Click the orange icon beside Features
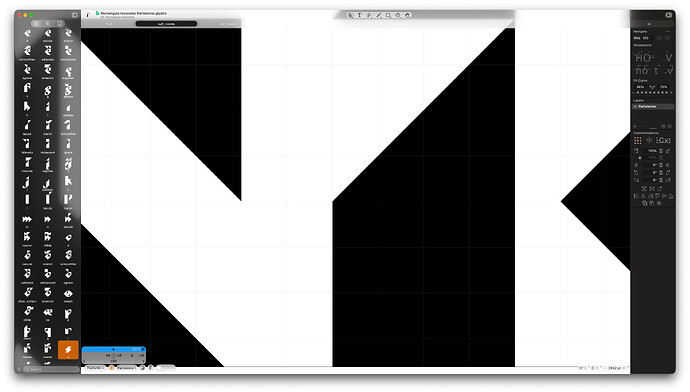Image resolution: width=690 pixels, height=392 pixels. coord(111,367)
